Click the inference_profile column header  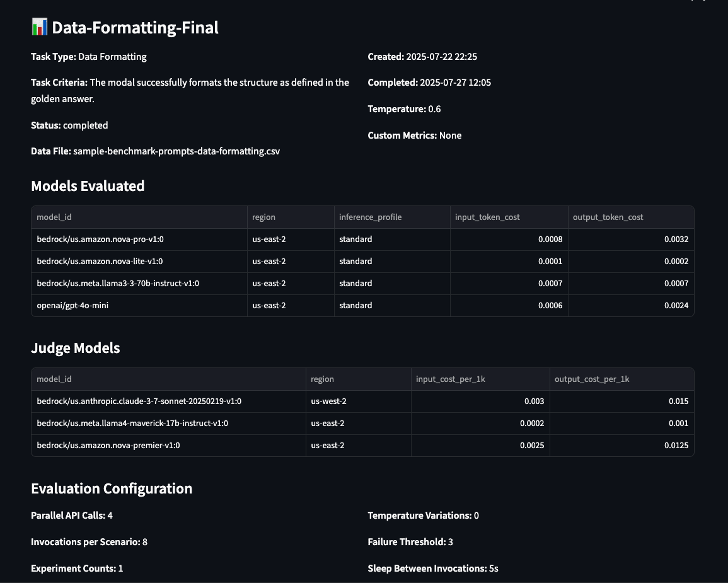pos(370,217)
